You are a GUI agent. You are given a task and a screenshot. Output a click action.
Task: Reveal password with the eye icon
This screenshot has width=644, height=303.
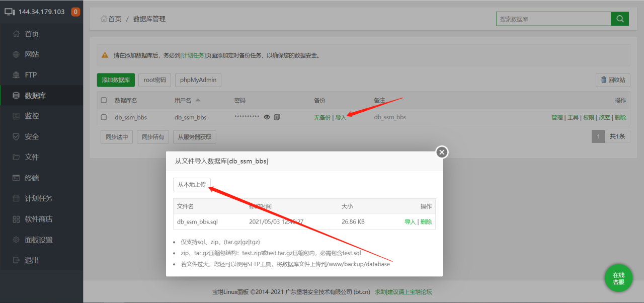coord(267,117)
